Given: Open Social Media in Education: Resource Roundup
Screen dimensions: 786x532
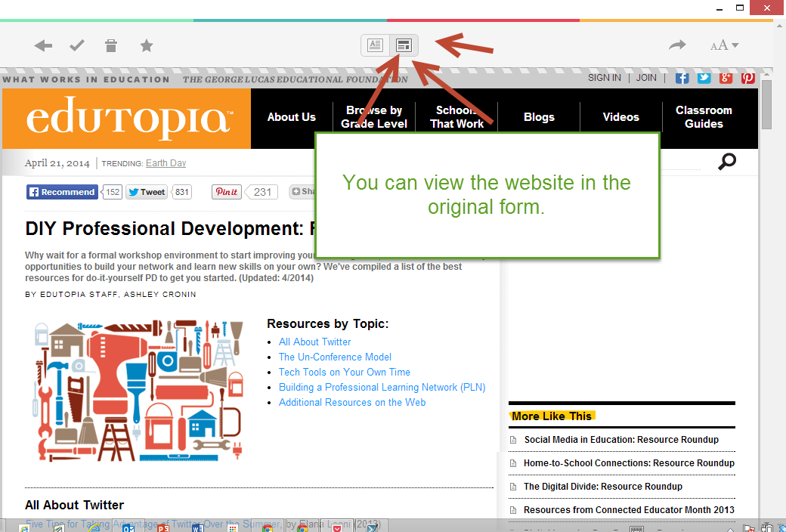Looking at the screenshot, I should pyautogui.click(x=621, y=440).
